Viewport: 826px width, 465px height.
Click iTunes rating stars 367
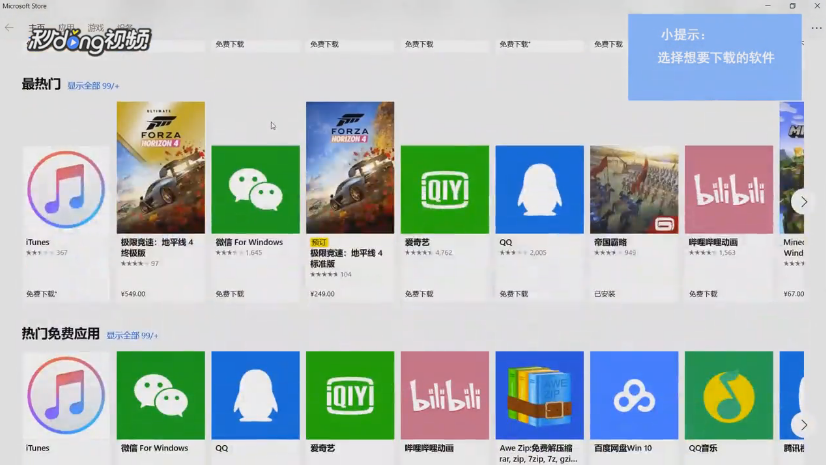47,253
